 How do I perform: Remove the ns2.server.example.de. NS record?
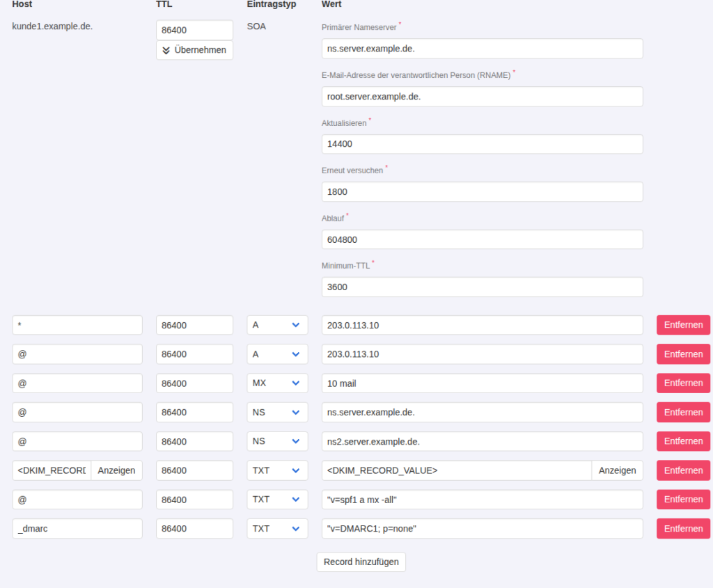(683, 441)
